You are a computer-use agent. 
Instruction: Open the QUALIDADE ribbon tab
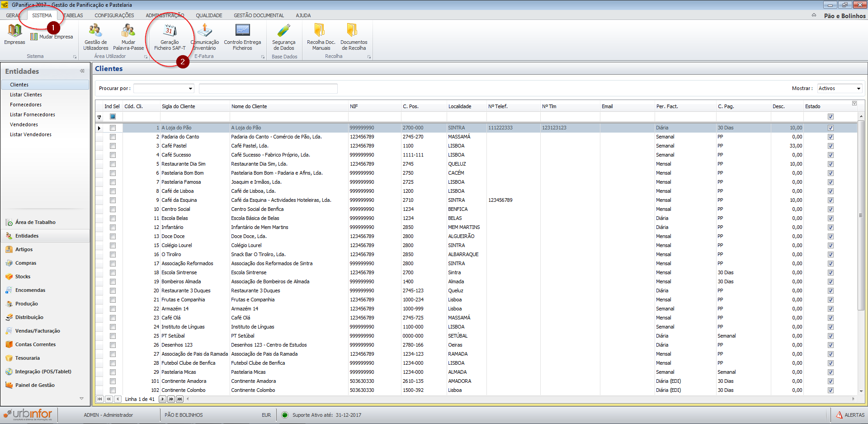[x=209, y=15]
